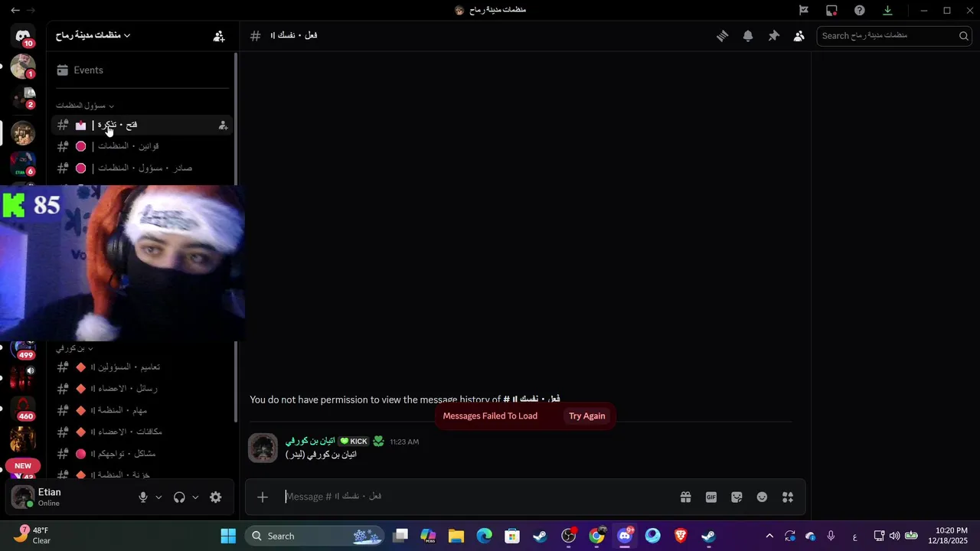Open the Discord quests flag icon

(x=804, y=10)
